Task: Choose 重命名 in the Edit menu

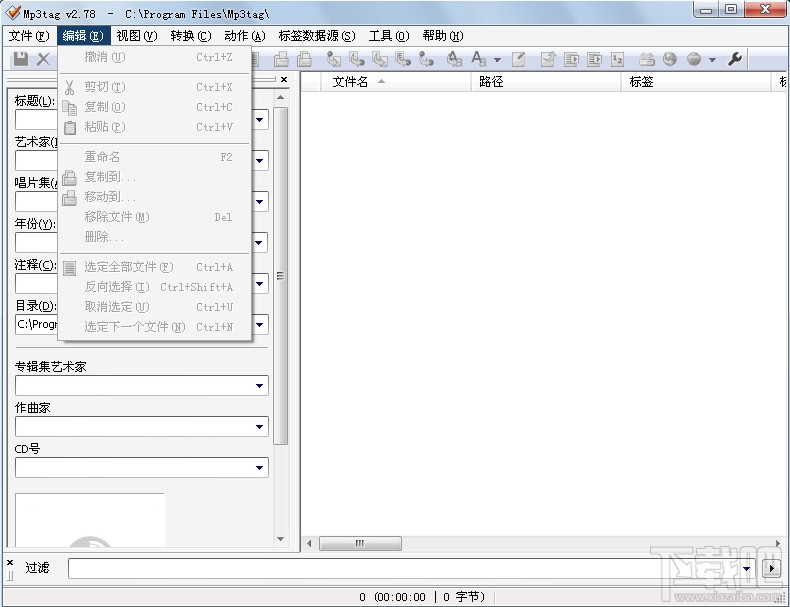Action: 155,157
